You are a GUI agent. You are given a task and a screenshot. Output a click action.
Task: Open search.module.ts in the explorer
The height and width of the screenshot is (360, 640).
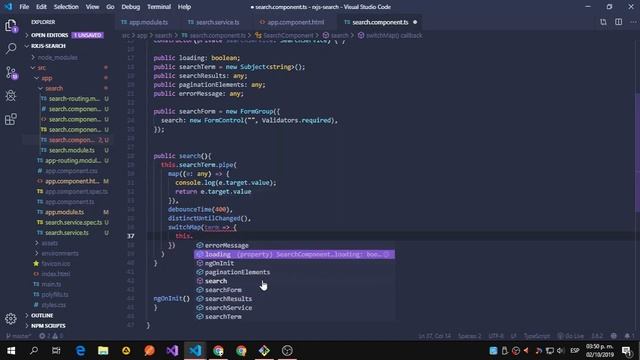coord(72,150)
